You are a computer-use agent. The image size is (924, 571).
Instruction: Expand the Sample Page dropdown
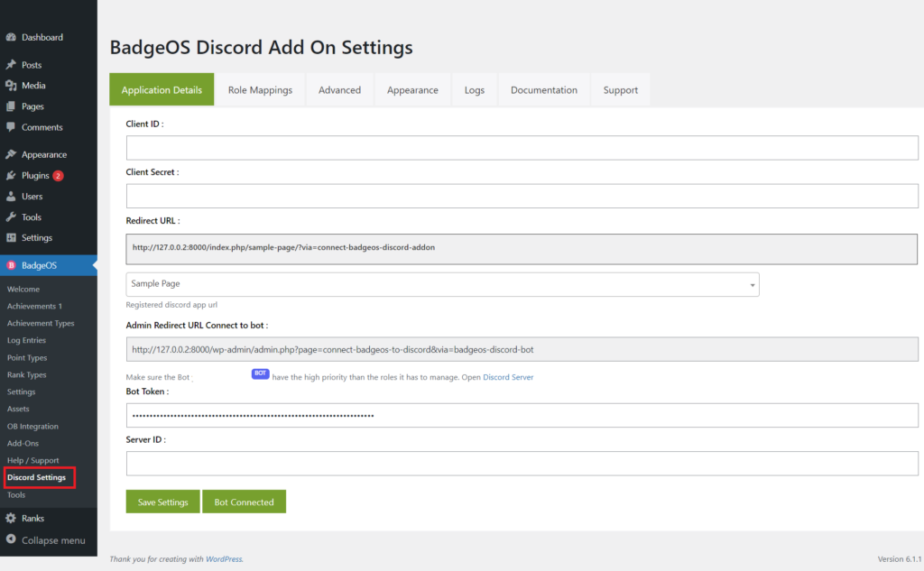pos(442,284)
